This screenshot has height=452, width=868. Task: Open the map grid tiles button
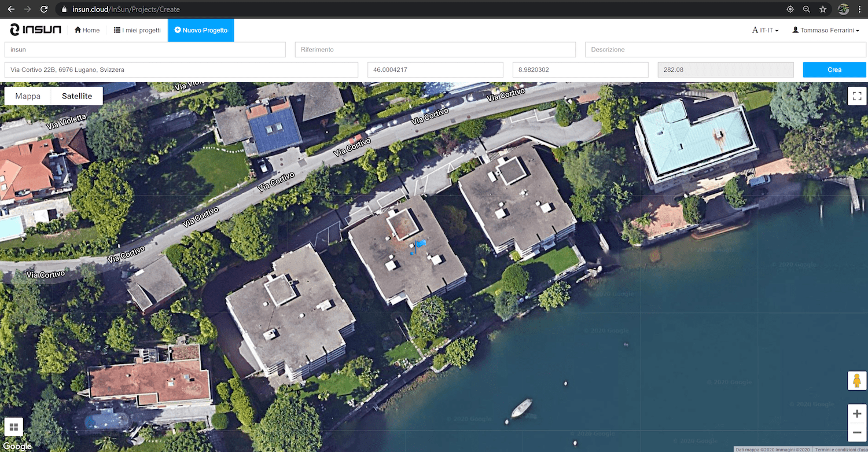tap(14, 427)
